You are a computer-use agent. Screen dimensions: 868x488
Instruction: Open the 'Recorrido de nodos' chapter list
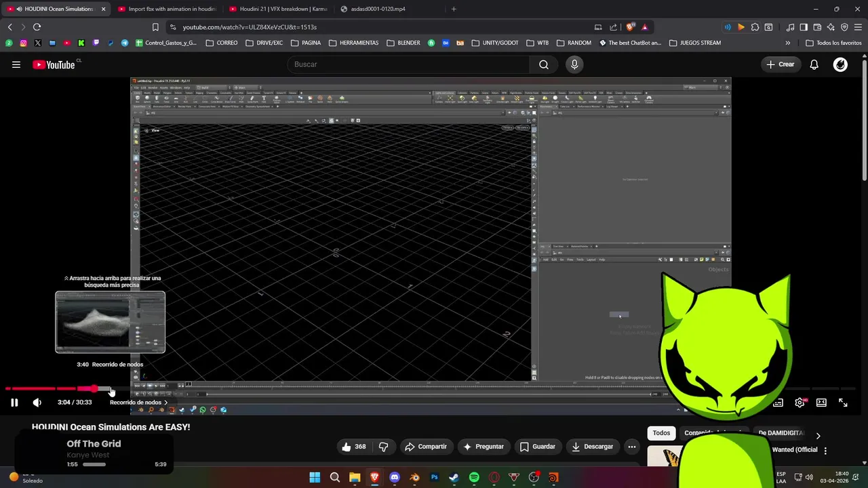coord(138,403)
